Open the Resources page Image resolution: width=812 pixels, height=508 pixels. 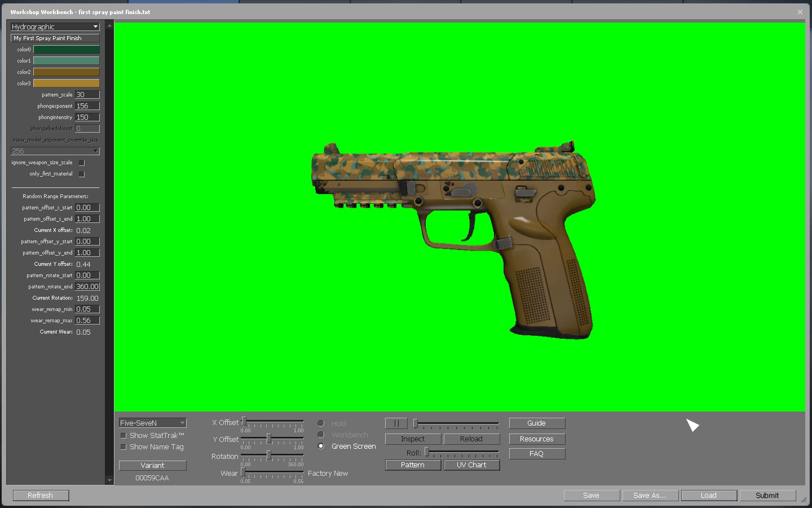[537, 439]
